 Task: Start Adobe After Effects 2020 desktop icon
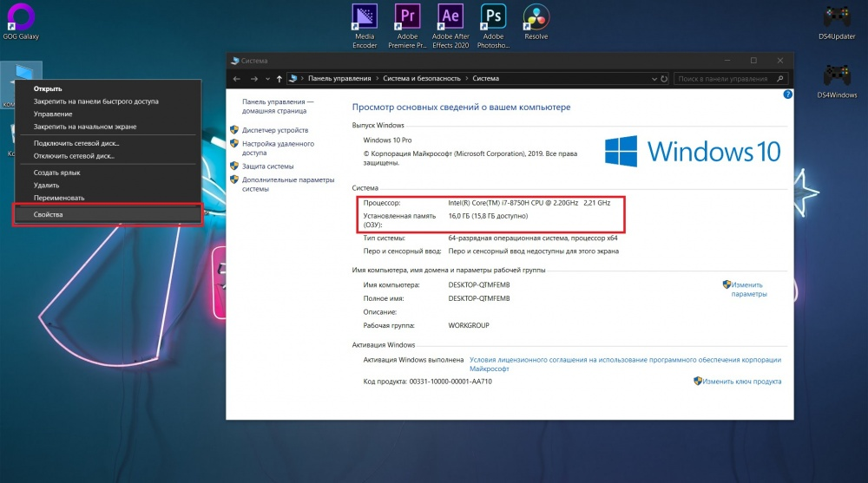click(x=450, y=25)
